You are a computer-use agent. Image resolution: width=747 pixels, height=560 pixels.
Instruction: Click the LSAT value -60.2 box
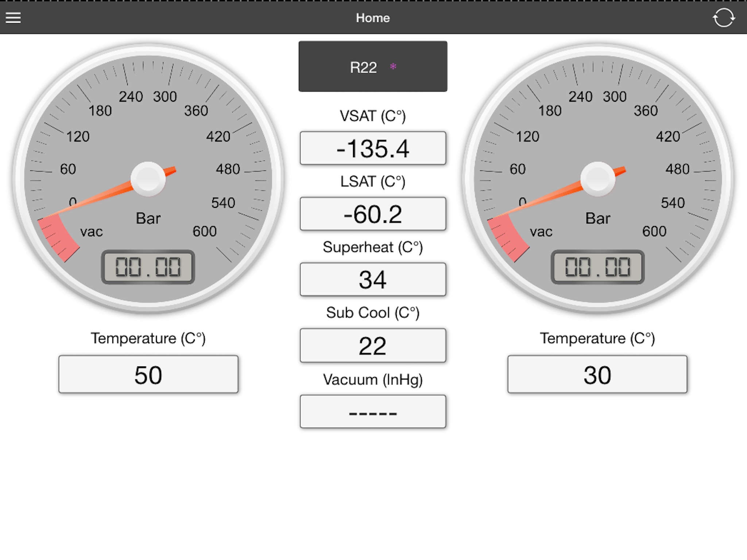point(372,214)
